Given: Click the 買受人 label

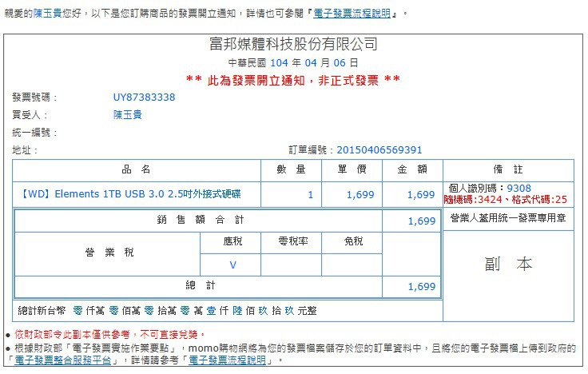Looking at the screenshot, I should pyautogui.click(x=30, y=115).
